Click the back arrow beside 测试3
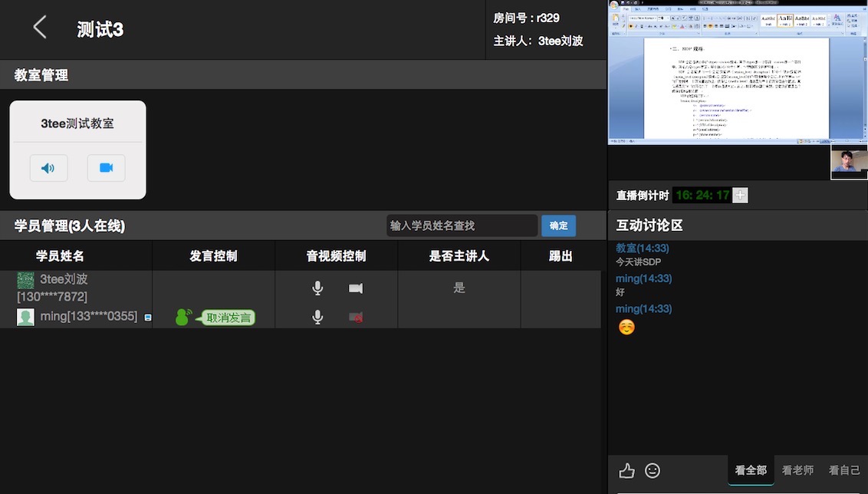Screen dimensions: 868x494 [x=40, y=28]
